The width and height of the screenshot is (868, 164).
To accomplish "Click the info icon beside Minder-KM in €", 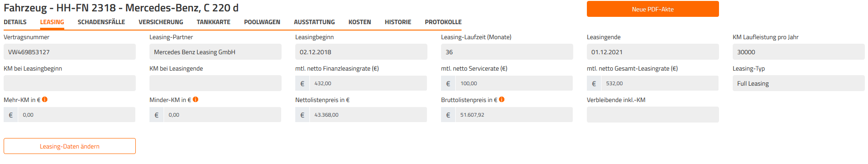I will pos(195,99).
